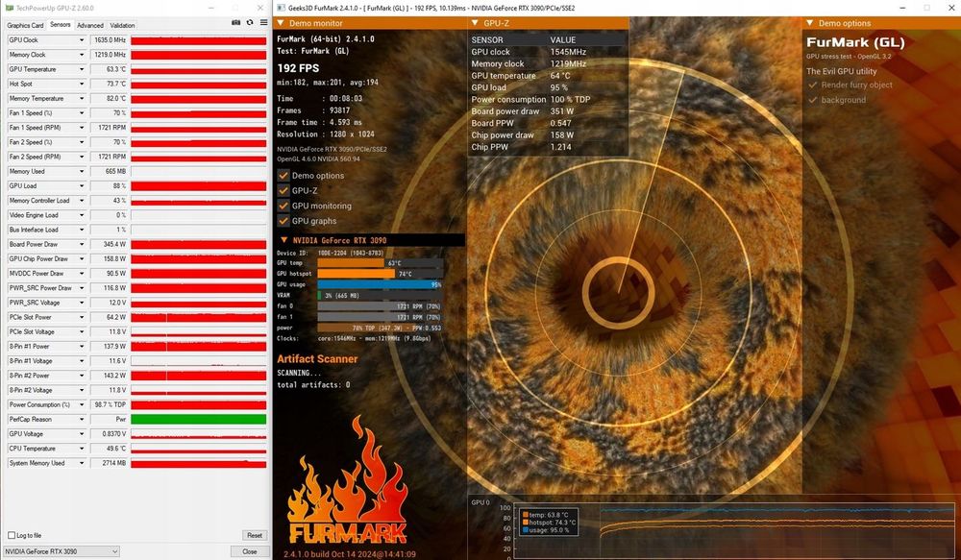The height and width of the screenshot is (560, 961).
Task: Open the Validation tab in GPU-Z
Action: point(122,25)
